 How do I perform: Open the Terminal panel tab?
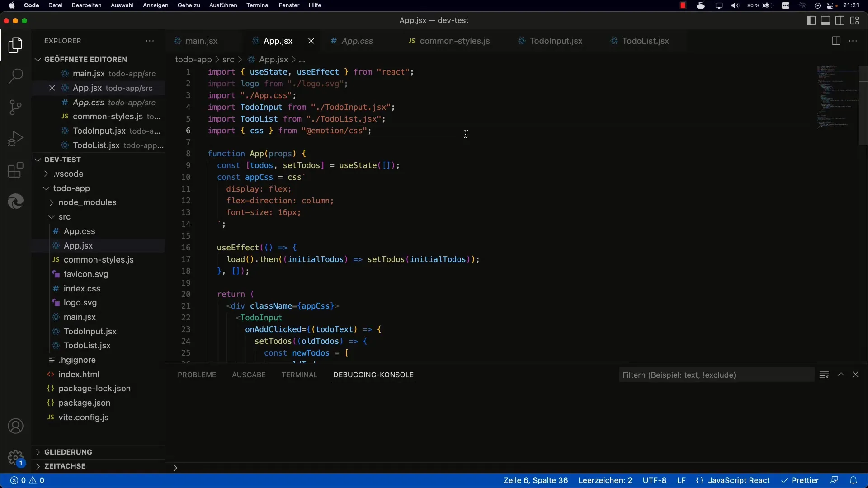(x=299, y=375)
